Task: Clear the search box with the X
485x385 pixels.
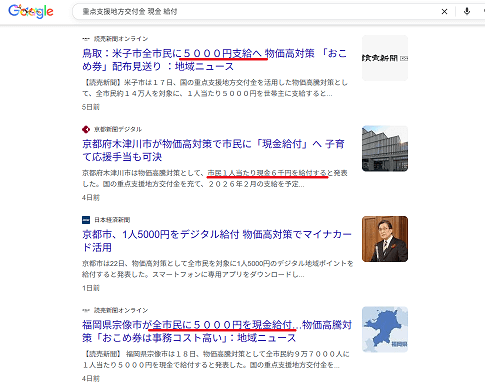Action: pyautogui.click(x=444, y=12)
